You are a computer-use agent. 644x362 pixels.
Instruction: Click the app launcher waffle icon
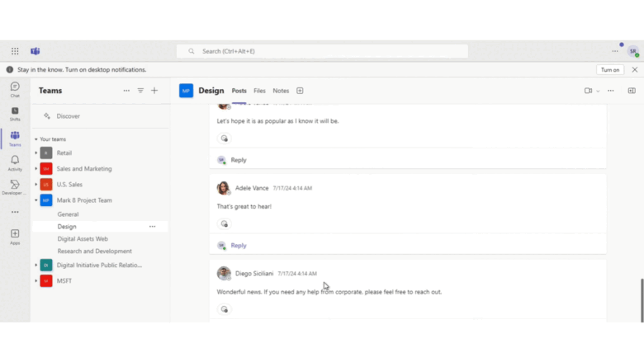(15, 51)
